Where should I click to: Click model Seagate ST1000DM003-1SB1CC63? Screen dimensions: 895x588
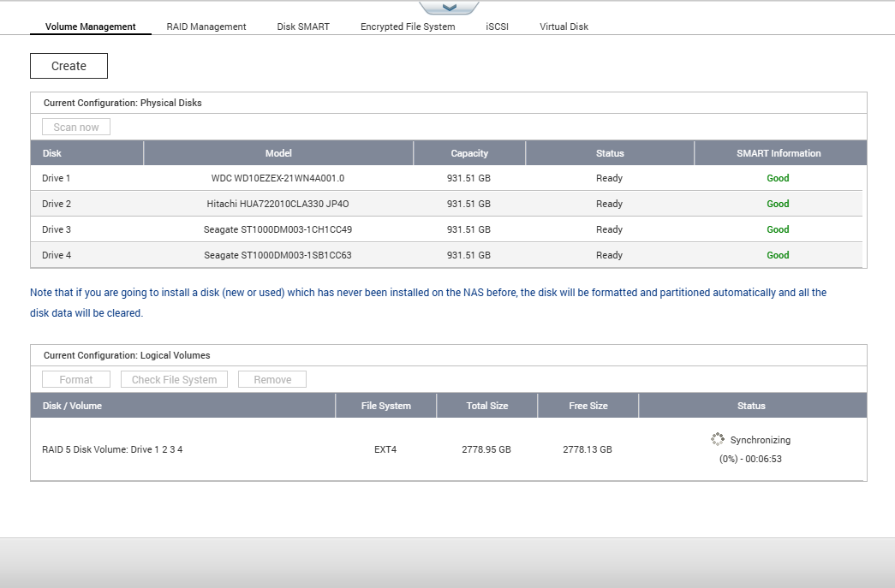(278, 255)
